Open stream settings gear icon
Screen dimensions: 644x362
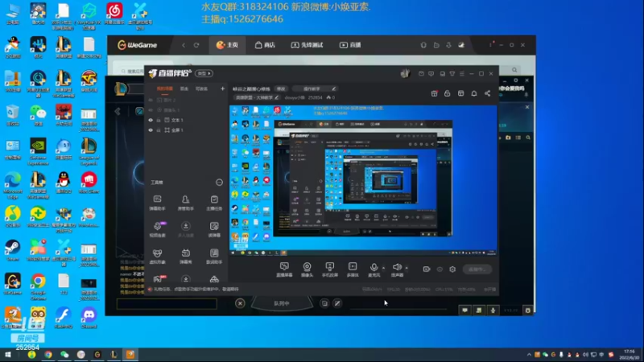(x=452, y=269)
